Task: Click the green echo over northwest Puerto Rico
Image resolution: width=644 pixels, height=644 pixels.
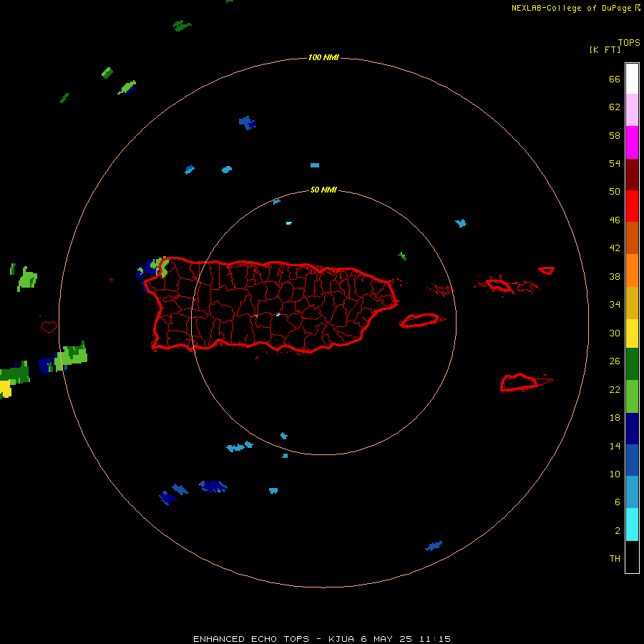Action: click(159, 266)
